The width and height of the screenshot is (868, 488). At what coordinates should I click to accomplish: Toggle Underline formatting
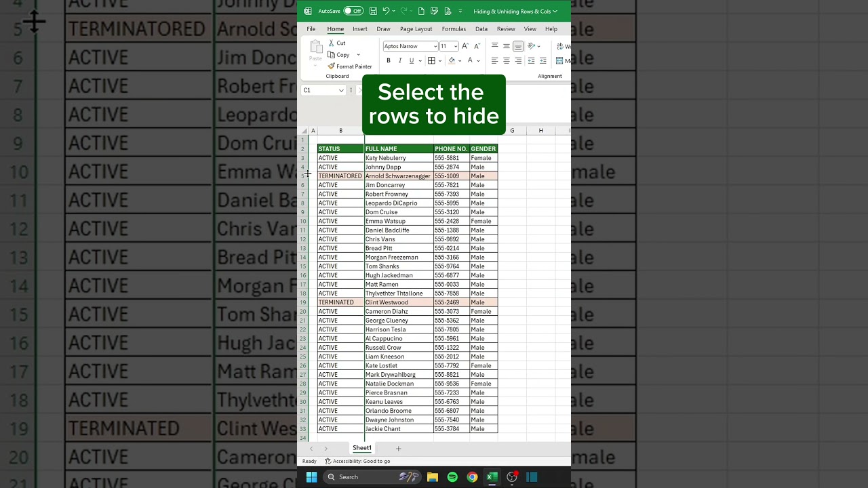click(411, 60)
